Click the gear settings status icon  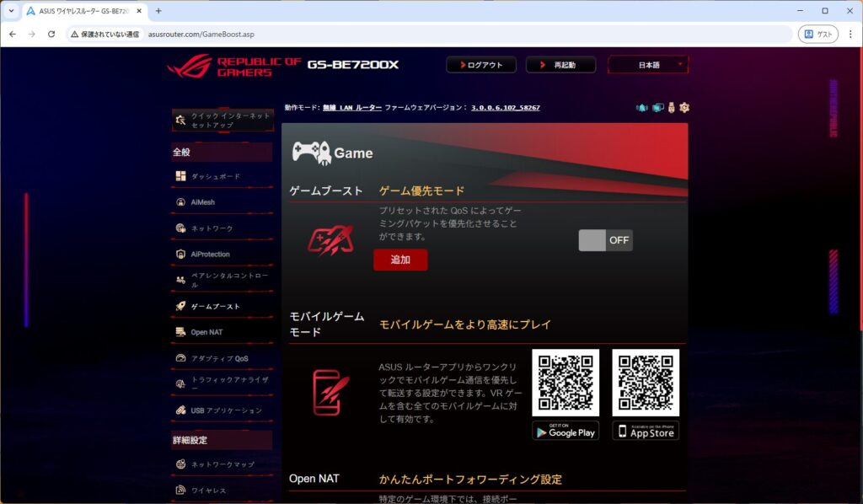(x=684, y=108)
